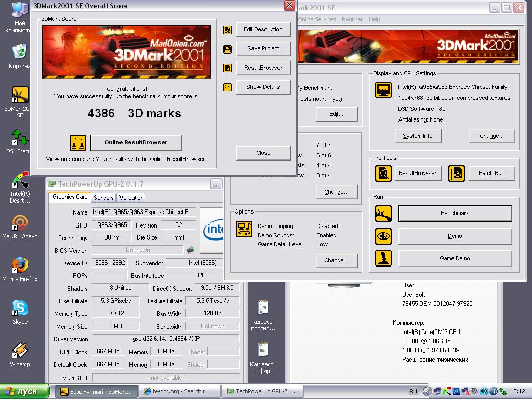Click the GPU-Z Name field
Image resolution: width=532 pixels, height=399 pixels.
(x=144, y=212)
